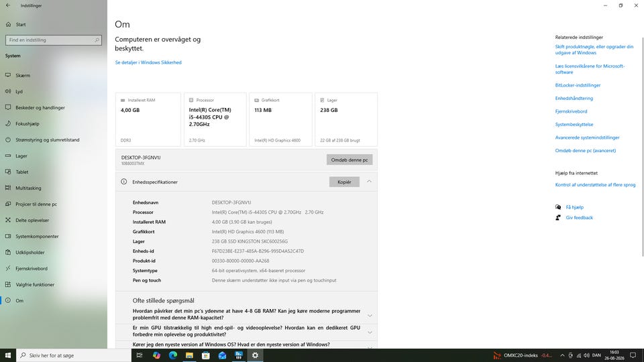Open Systembeskyttelse link
Image resolution: width=644 pixels, height=362 pixels.
[574, 125]
